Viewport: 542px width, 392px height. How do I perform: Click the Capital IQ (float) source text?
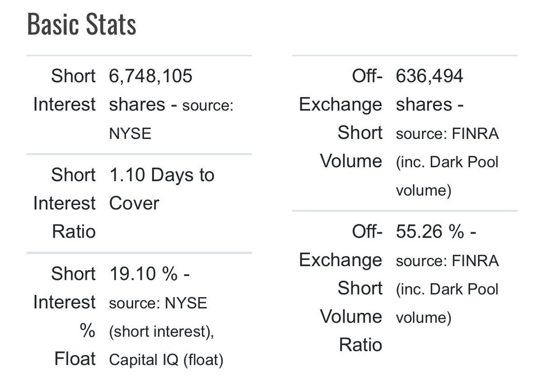pyautogui.click(x=166, y=360)
